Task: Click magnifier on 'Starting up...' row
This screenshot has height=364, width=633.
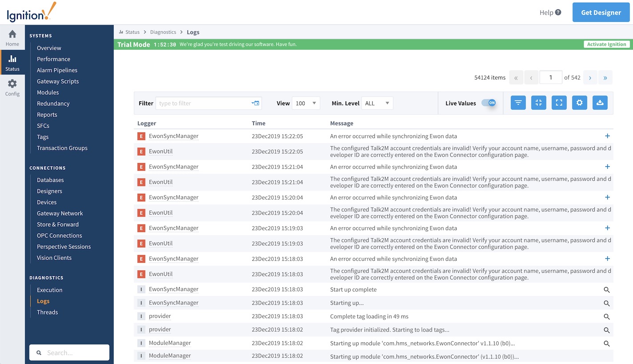Action: pos(607,303)
